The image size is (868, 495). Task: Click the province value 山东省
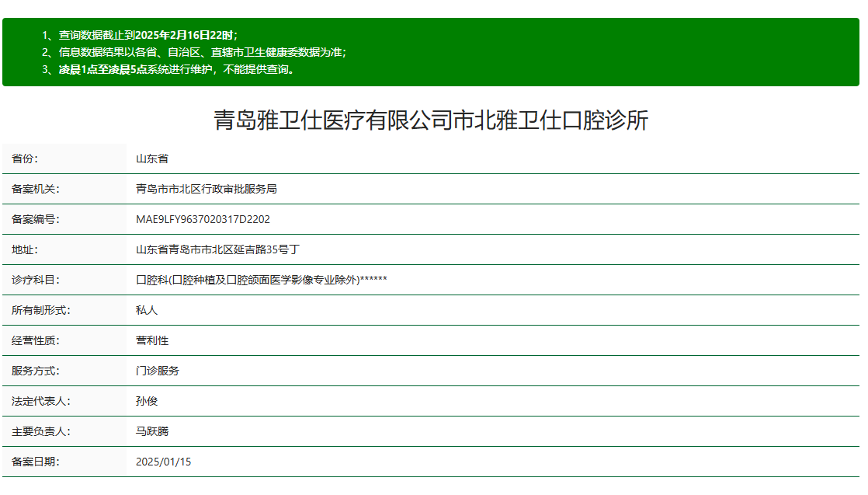(152, 159)
